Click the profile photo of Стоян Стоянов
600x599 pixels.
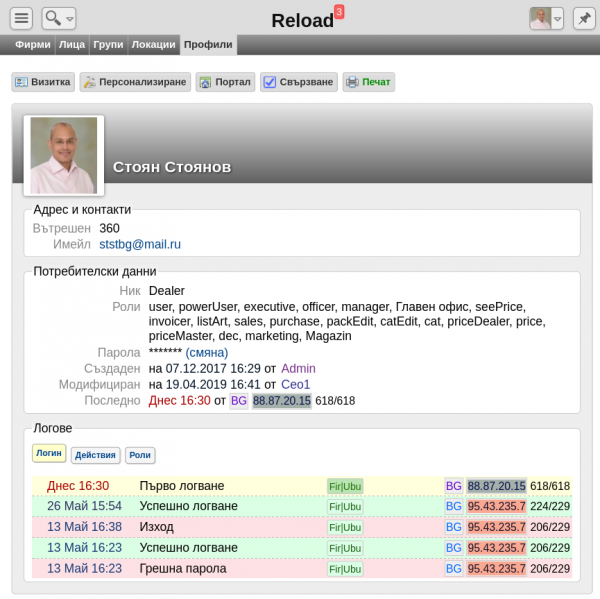[64, 155]
